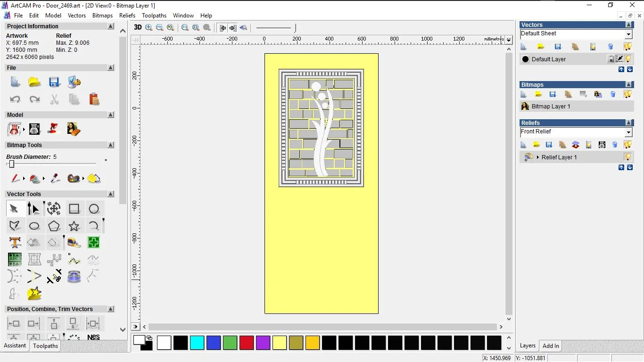The height and width of the screenshot is (362, 644).
Task: Select Bitmap Layer 1 in the panel
Action: point(551,107)
